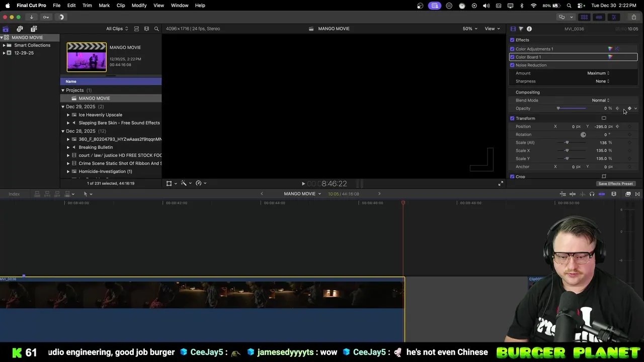The image size is (644, 362).
Task: Open the Effects browser icon in timeline
Action: [x=628, y=194]
